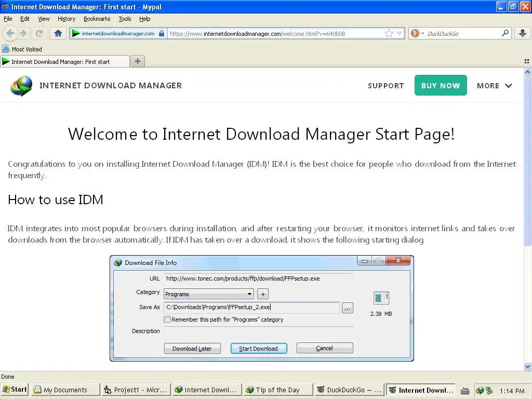Switch to Project1 - Micr... taskbar window
The image size is (532, 399).
[x=136, y=390]
